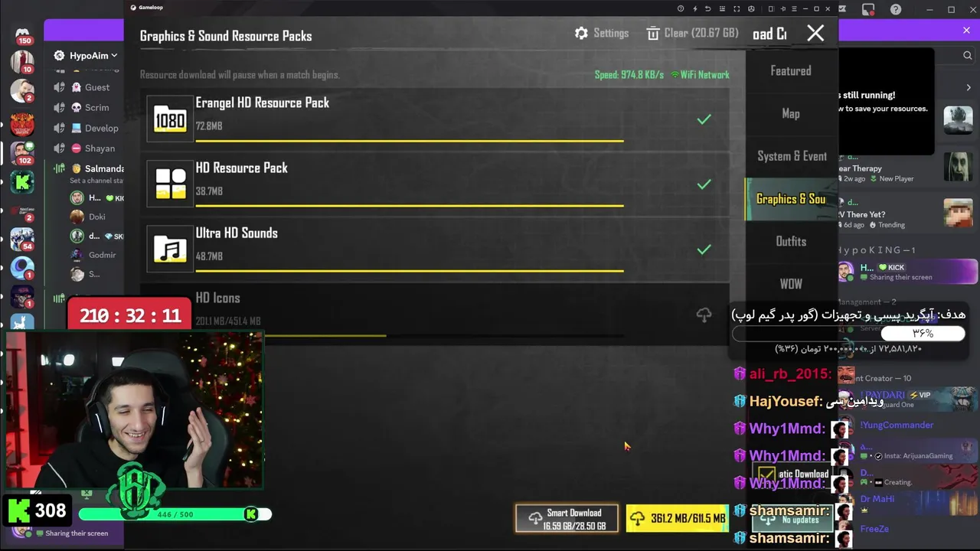Click the Ultra HD Sounds music icon

pos(170,249)
